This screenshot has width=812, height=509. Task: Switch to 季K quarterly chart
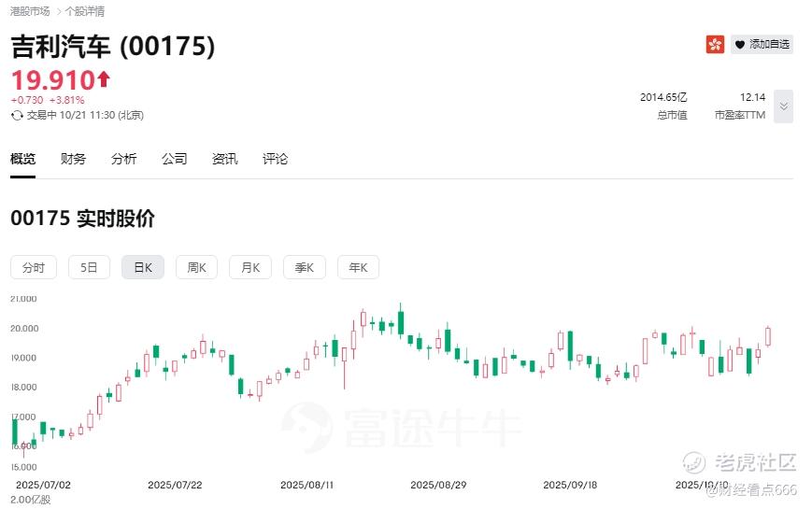pos(305,267)
